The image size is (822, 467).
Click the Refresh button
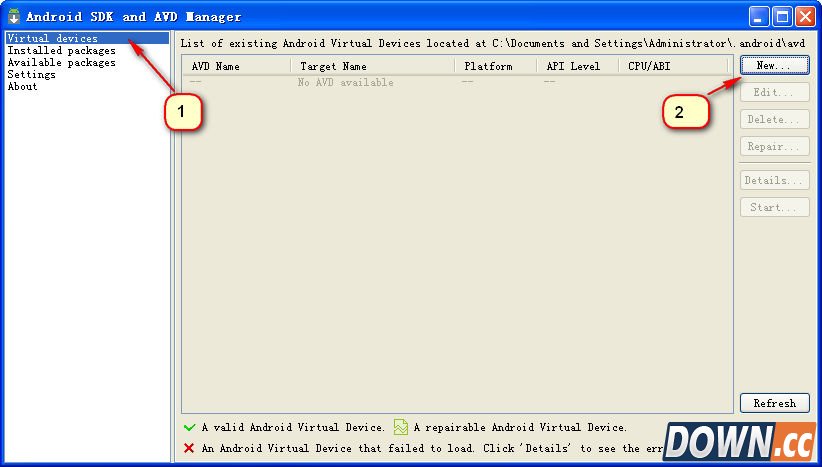pos(774,403)
